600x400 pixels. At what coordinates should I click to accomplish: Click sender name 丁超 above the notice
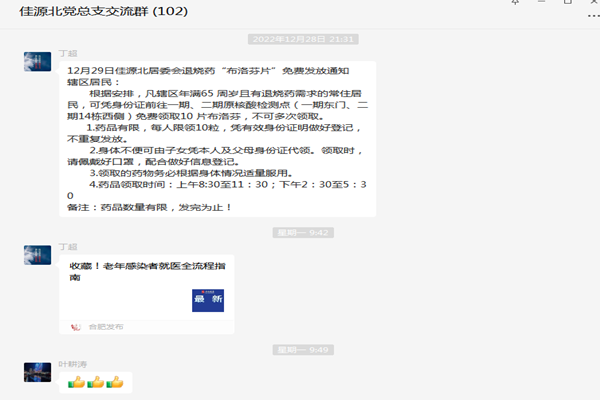click(67, 52)
